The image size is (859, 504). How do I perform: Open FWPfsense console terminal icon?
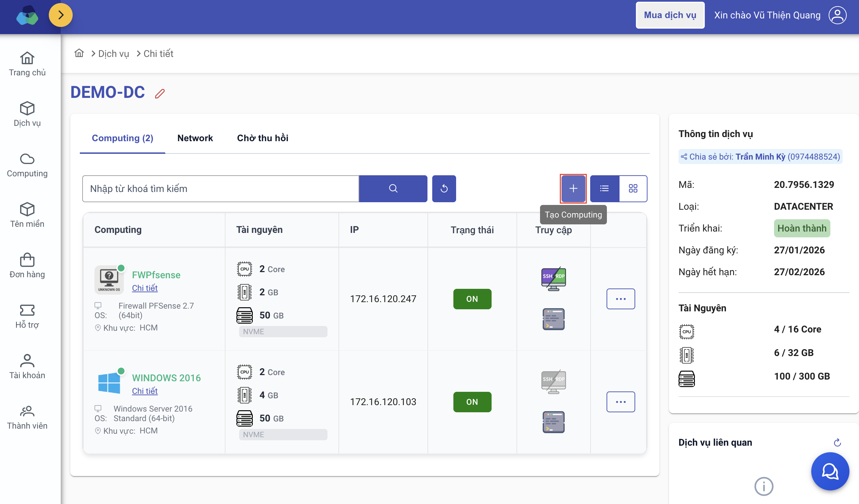pyautogui.click(x=553, y=319)
